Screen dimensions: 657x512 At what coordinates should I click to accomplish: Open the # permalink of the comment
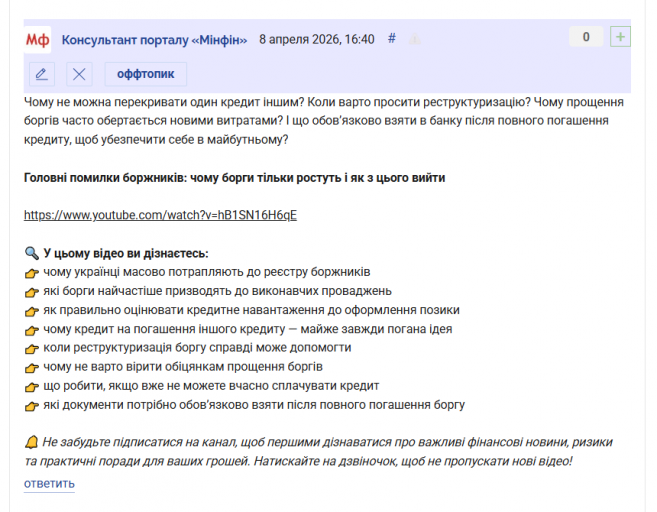point(392,39)
